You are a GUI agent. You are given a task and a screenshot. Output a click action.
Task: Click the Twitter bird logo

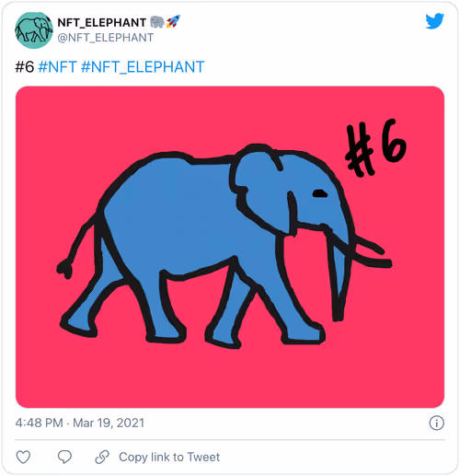point(434,21)
